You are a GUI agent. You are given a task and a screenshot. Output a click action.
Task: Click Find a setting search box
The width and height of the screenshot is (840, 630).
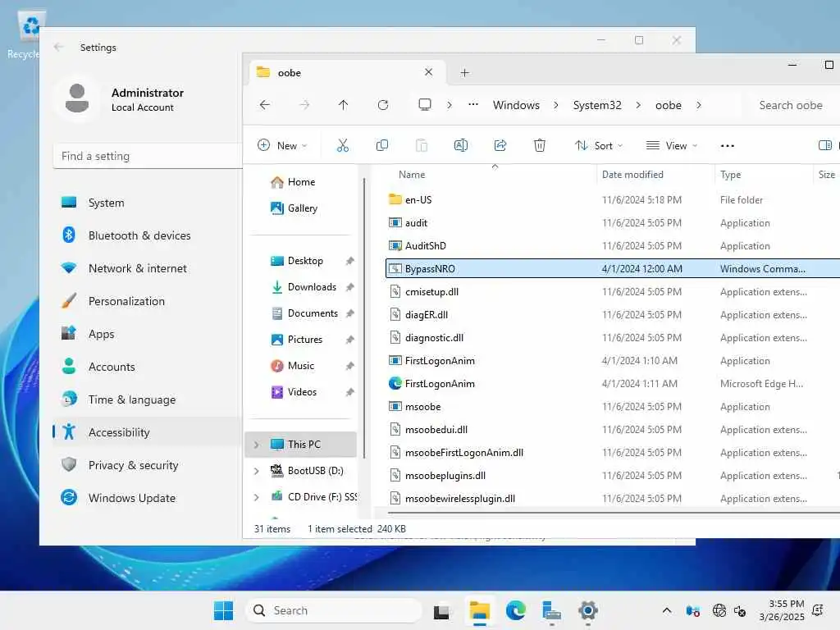[x=148, y=156]
